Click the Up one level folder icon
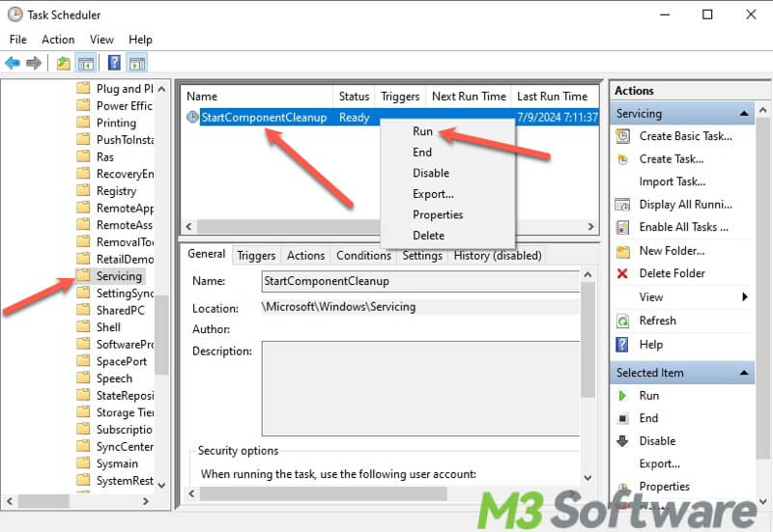The width and height of the screenshot is (773, 532). 63,63
